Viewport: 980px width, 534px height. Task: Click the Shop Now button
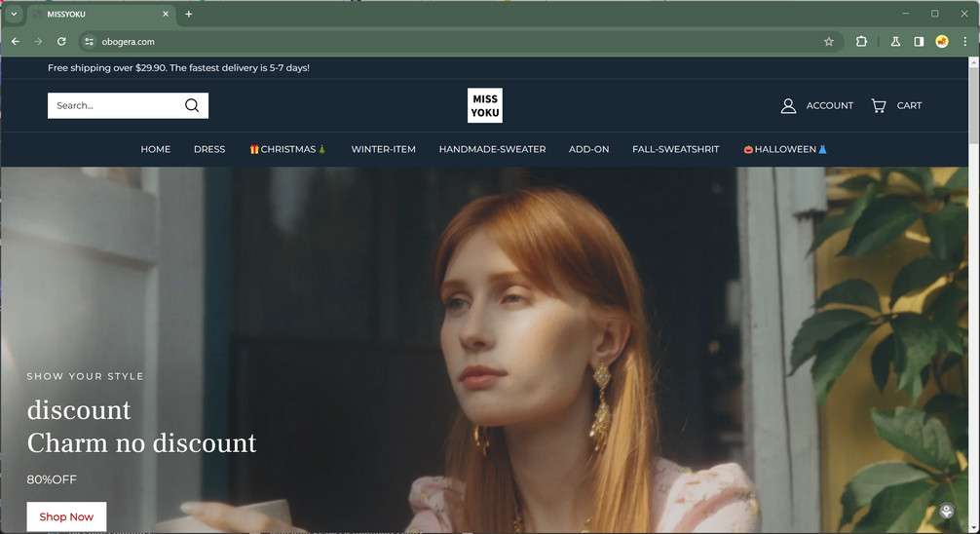pos(66,516)
